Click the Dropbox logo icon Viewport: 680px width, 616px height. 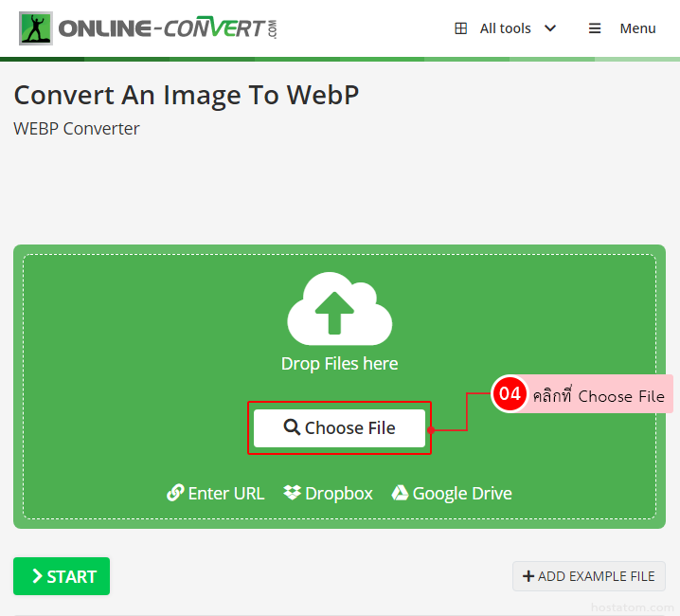[292, 493]
